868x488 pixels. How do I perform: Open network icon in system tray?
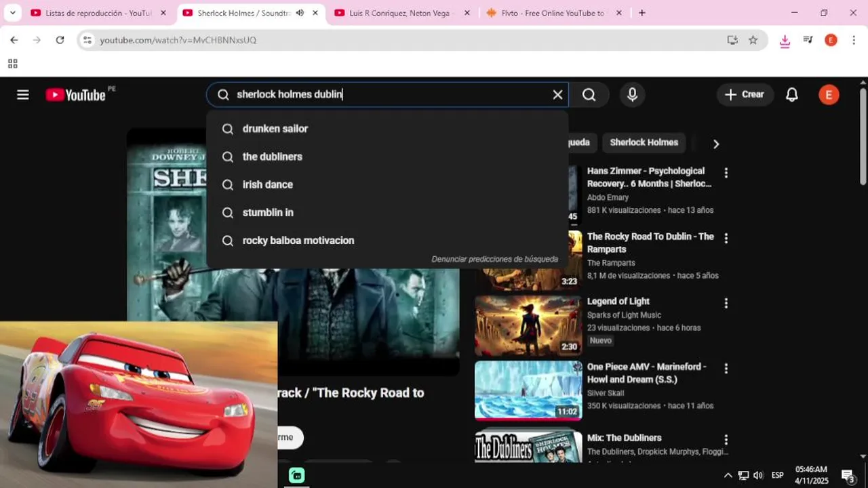point(743,475)
